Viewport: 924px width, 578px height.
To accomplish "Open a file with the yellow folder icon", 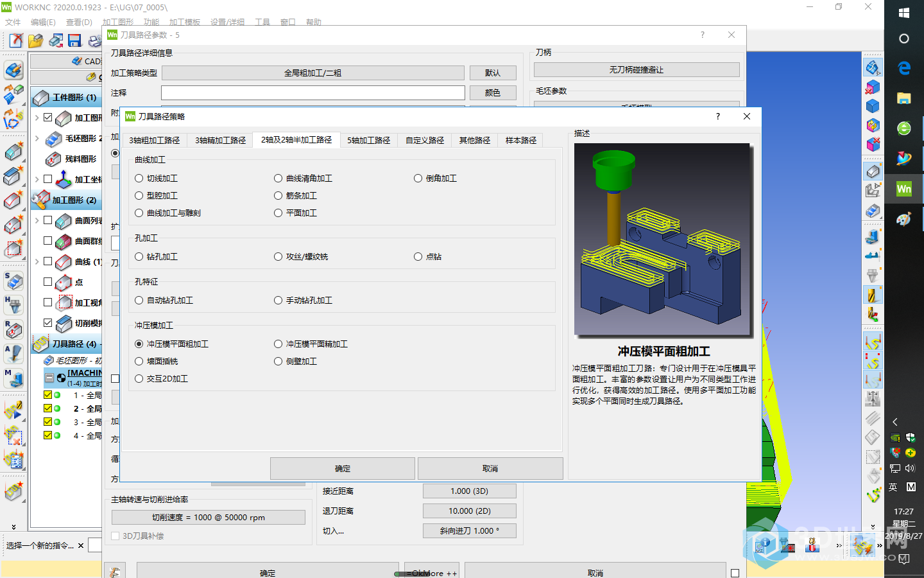I will [x=35, y=41].
